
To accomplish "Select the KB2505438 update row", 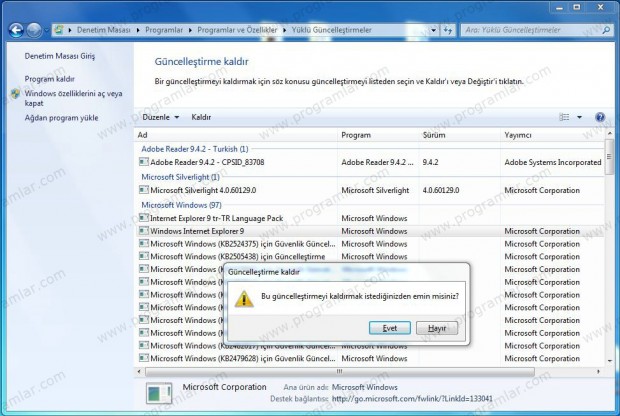I will click(370, 257).
